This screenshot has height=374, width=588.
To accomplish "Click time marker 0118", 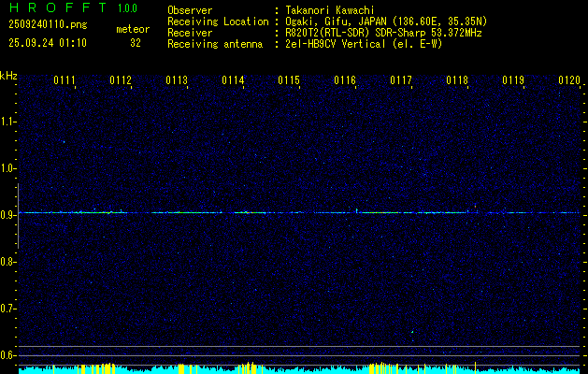I will point(457,80).
